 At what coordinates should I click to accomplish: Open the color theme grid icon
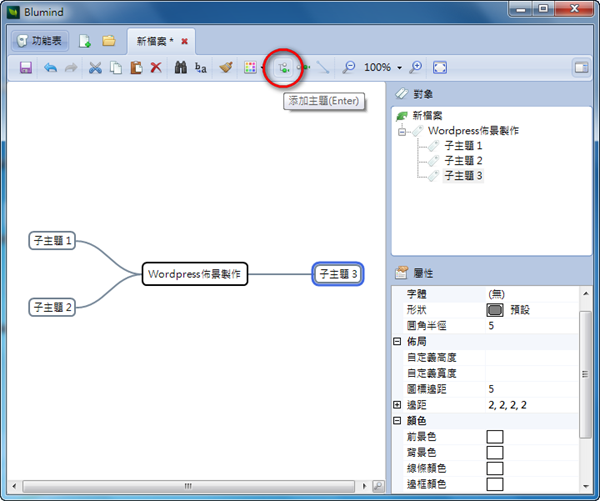(250, 67)
